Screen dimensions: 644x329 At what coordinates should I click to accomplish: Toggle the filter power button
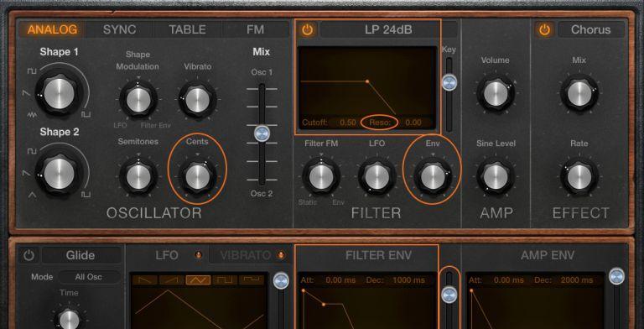307,29
